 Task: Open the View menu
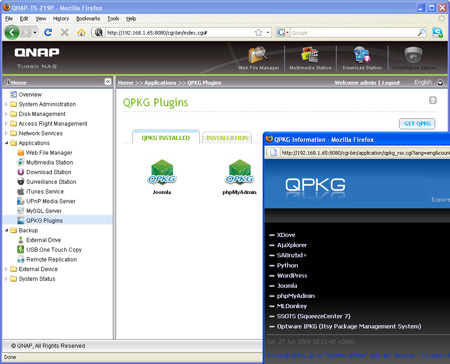point(41,19)
